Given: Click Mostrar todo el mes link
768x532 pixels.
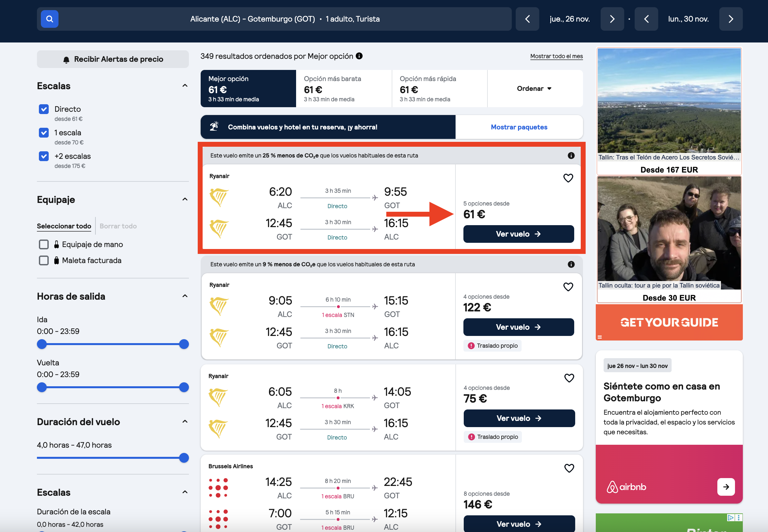Looking at the screenshot, I should click(556, 56).
